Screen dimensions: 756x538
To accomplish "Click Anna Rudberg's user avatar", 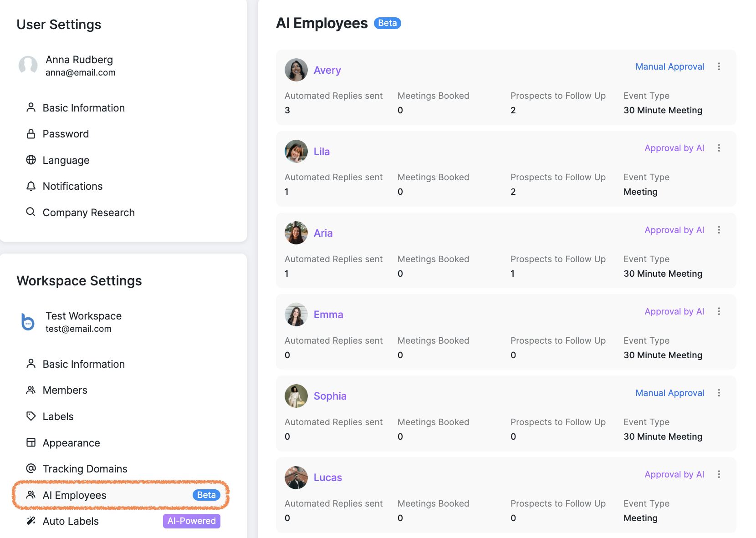I will click(28, 66).
